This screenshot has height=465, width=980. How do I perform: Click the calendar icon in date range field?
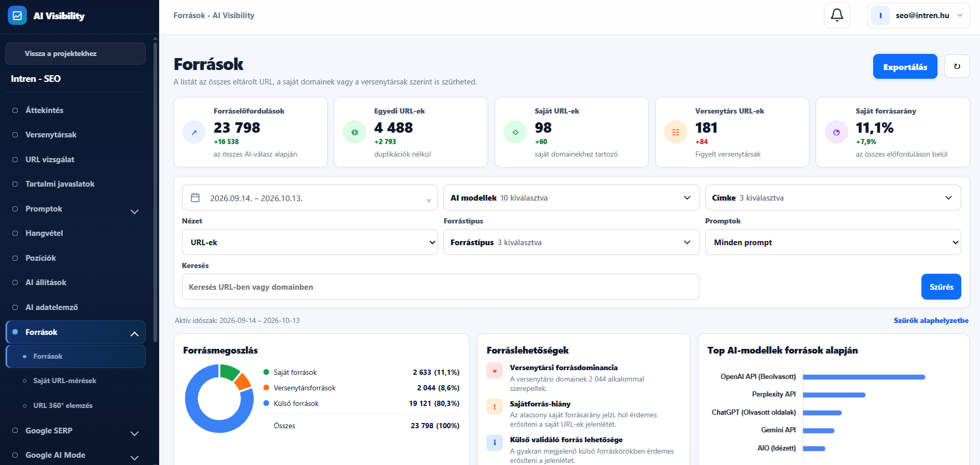195,198
